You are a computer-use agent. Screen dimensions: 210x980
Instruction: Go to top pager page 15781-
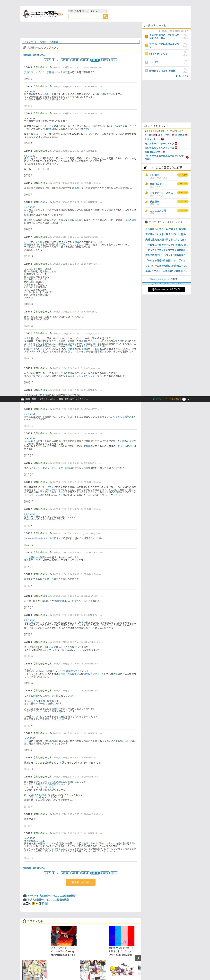pyautogui.click(x=75, y=60)
